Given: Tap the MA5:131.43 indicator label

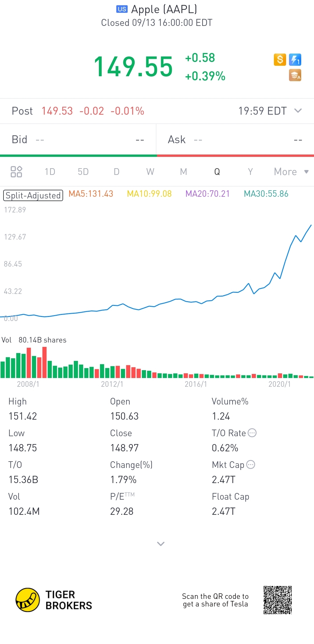Looking at the screenshot, I should (91, 194).
